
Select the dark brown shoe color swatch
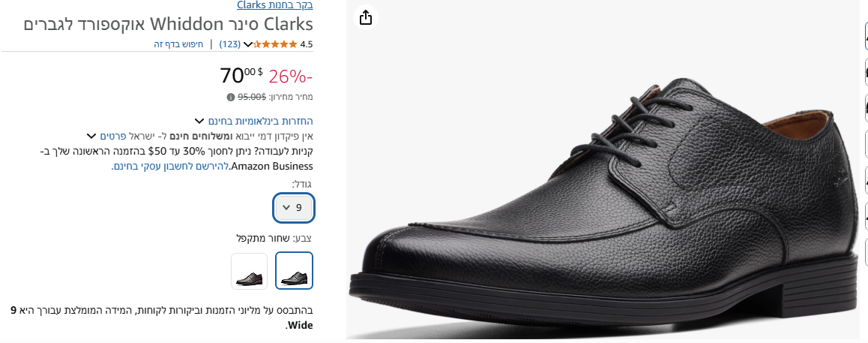pyautogui.click(x=249, y=271)
